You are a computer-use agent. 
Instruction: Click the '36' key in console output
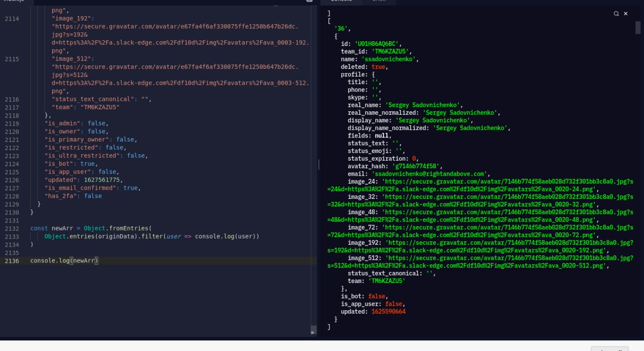coord(342,29)
